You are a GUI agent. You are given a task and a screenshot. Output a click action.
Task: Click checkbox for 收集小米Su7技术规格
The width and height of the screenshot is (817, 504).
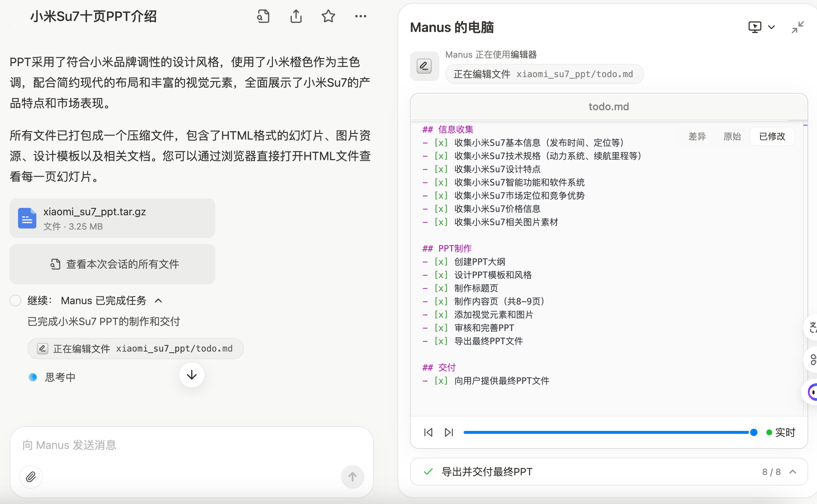point(441,156)
